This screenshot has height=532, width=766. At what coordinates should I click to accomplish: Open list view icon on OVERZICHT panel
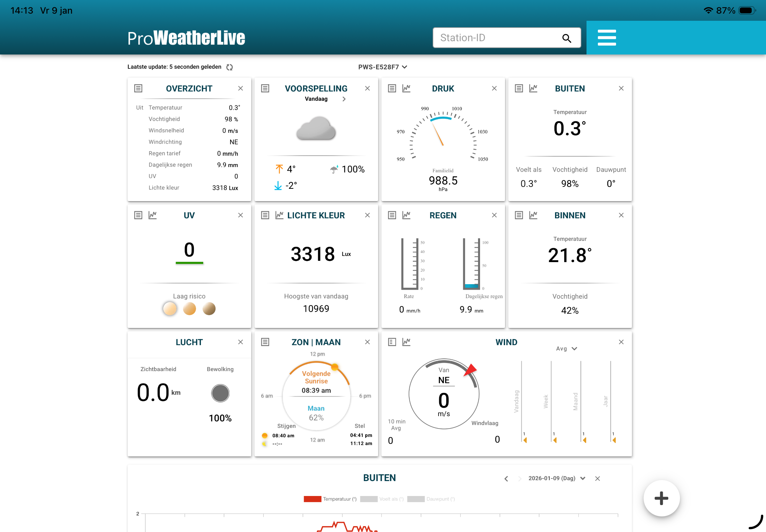(138, 88)
